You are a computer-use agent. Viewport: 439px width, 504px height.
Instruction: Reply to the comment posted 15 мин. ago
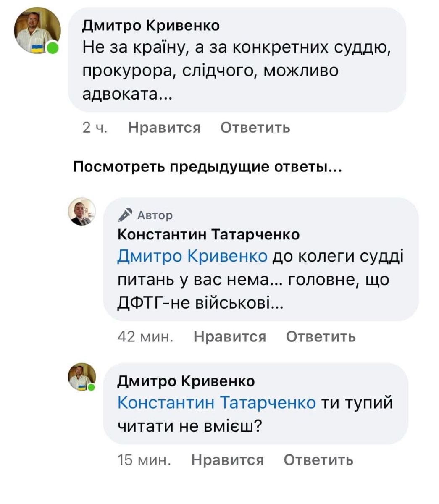pyautogui.click(x=318, y=460)
